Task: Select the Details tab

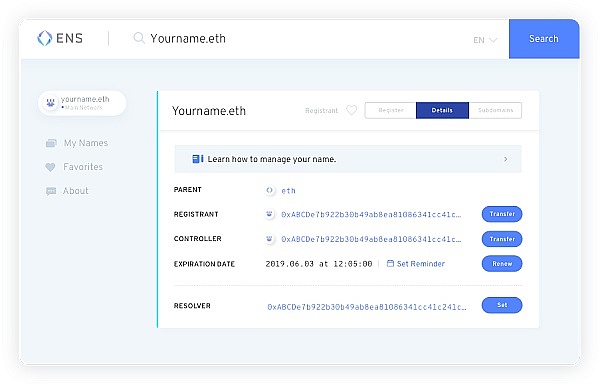Action: (442, 110)
